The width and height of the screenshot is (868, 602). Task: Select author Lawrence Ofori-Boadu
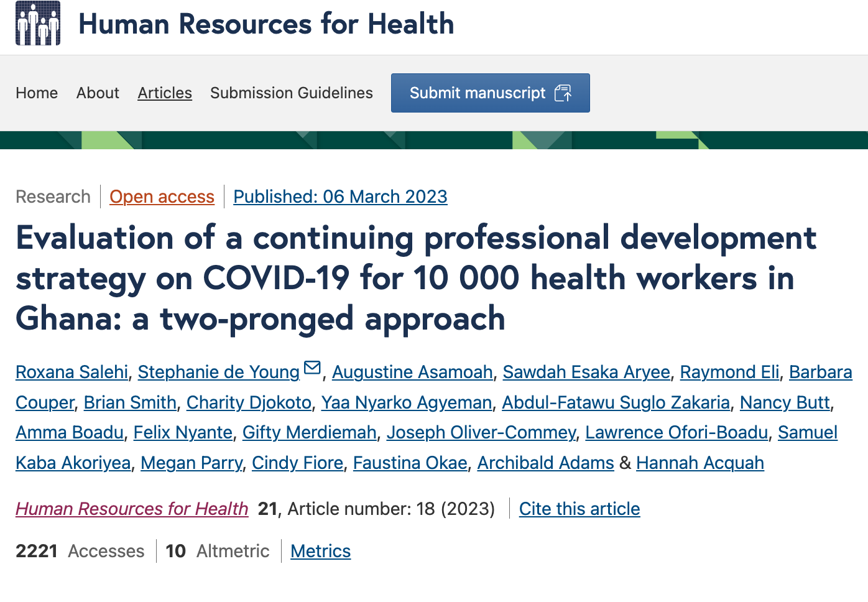676,432
